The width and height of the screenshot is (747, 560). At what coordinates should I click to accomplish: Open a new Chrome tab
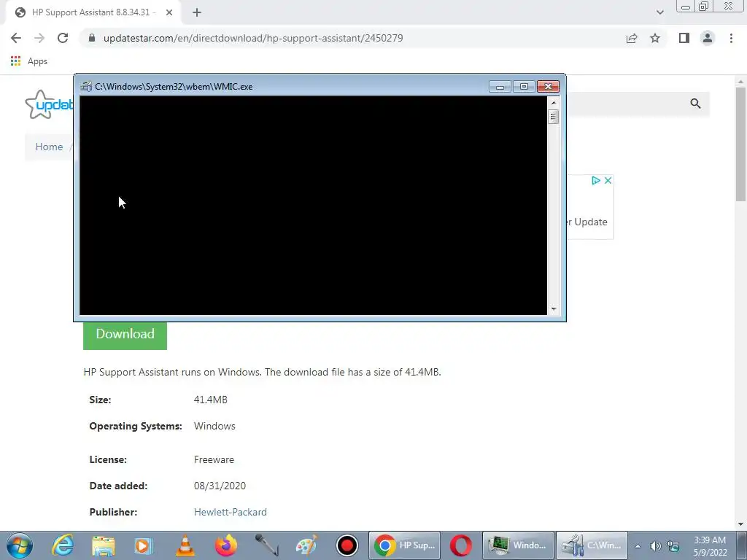click(x=197, y=13)
